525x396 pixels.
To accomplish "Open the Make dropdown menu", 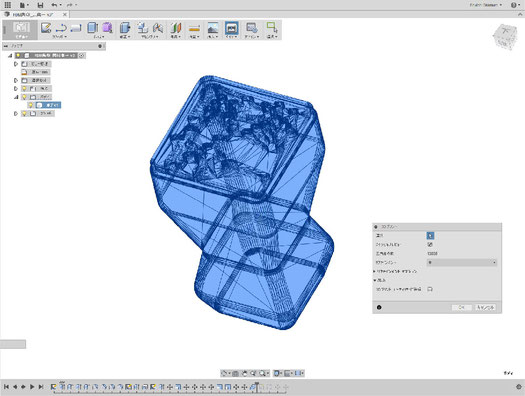I will click(x=231, y=36).
